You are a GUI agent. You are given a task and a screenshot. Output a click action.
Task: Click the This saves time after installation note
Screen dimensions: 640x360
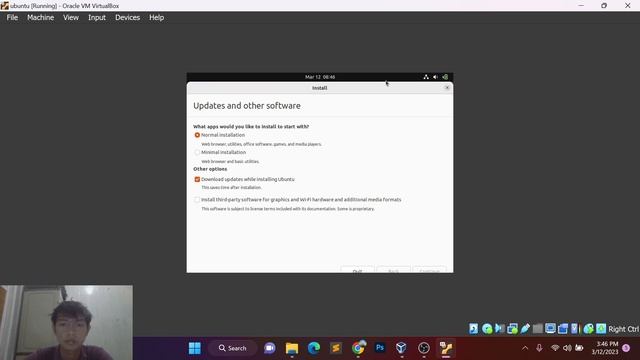[231, 187]
